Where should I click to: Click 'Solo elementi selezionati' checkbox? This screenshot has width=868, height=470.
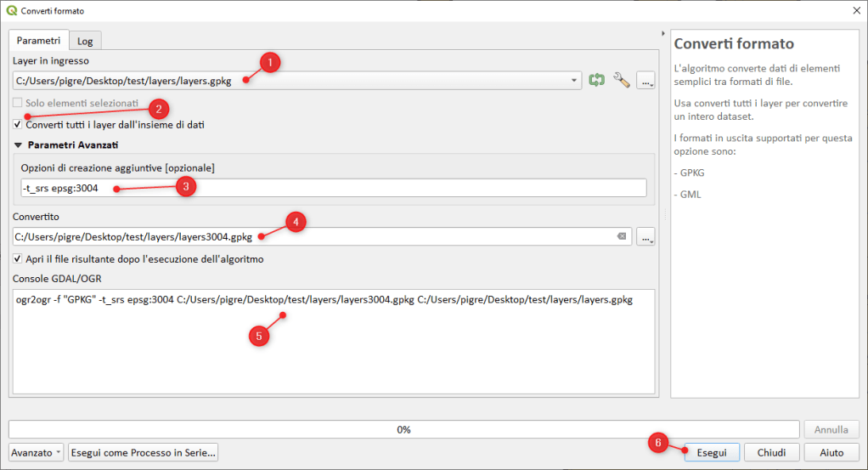[x=19, y=103]
